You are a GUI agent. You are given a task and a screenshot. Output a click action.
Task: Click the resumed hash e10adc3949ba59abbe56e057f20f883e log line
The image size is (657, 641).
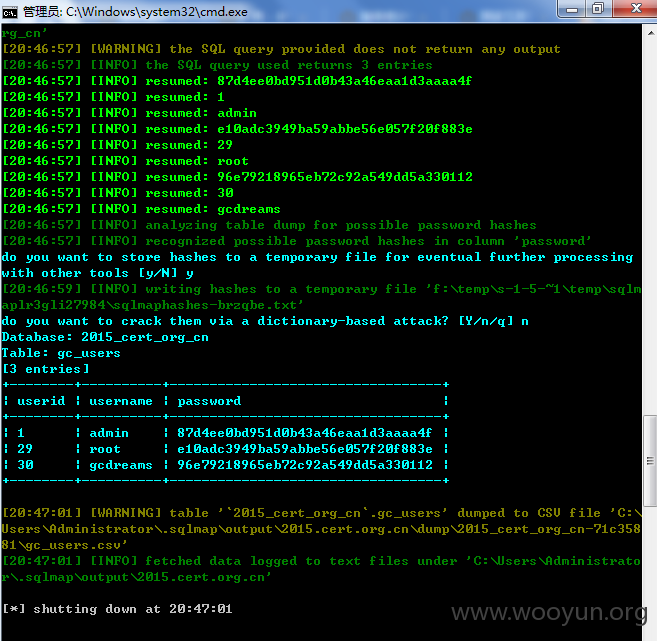(x=237, y=129)
